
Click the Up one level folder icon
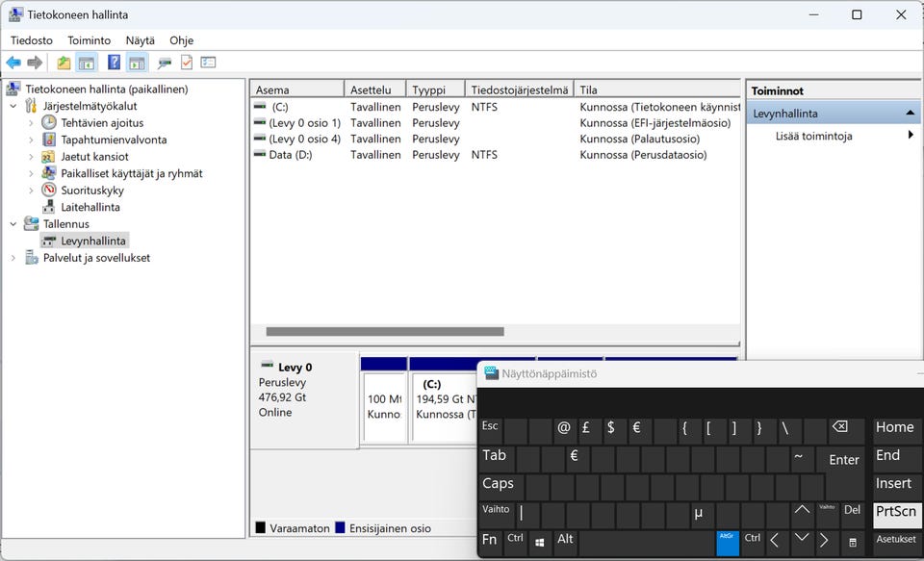coord(64,63)
